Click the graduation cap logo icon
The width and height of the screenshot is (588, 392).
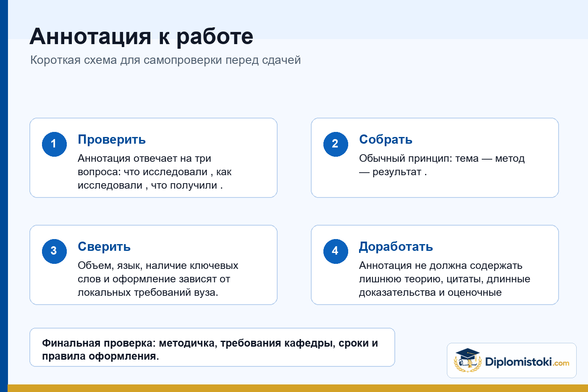[467, 360]
